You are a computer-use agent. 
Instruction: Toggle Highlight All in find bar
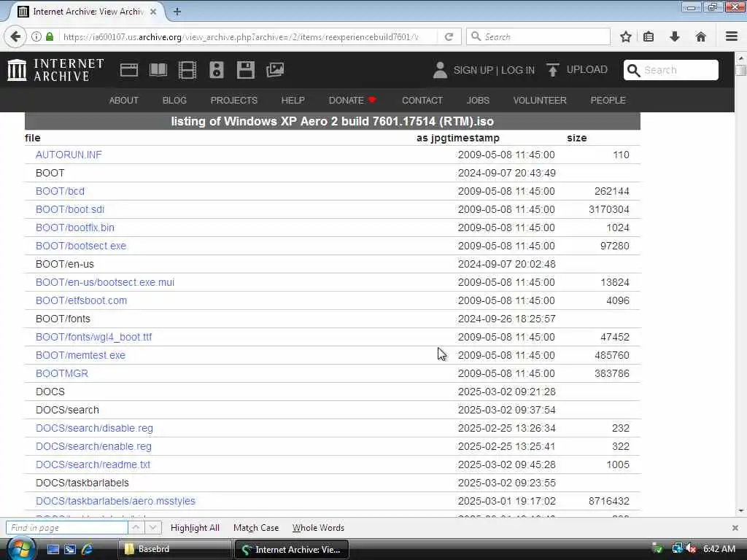pos(195,528)
